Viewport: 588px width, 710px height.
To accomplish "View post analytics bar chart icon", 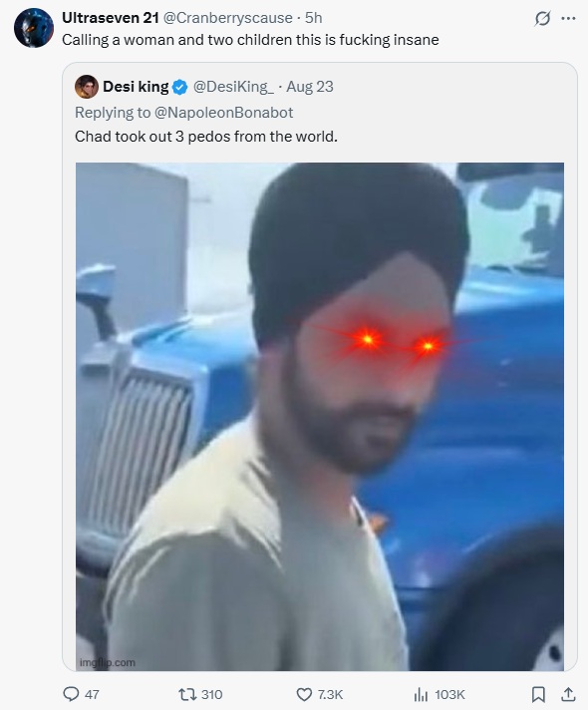I will pyautogui.click(x=421, y=694).
